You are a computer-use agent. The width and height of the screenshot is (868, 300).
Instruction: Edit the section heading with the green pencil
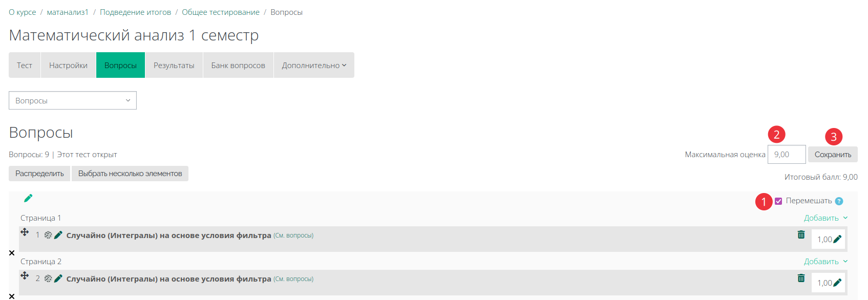pyautogui.click(x=28, y=198)
